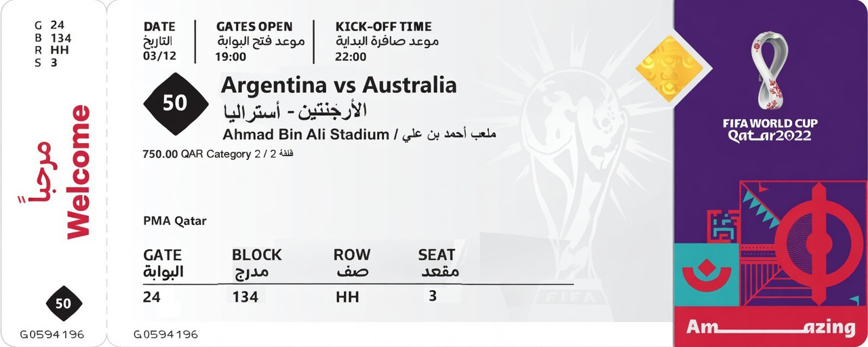
Task: Click the gates open time 19:00
Action: click(x=231, y=56)
